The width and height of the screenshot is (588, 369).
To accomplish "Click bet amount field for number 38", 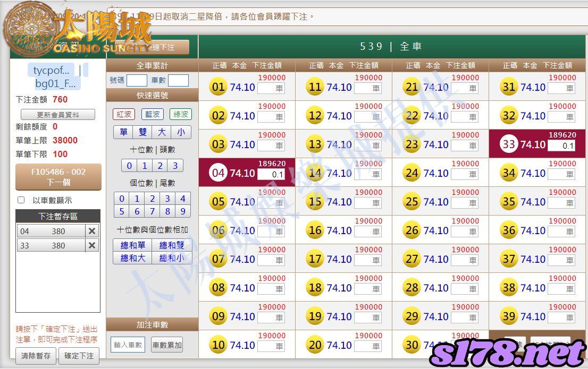I will point(561,289).
